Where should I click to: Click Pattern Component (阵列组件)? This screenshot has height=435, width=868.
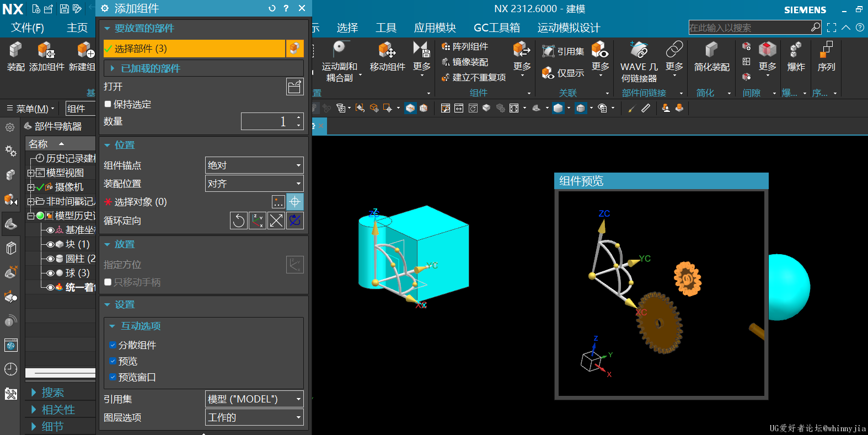tap(464, 47)
